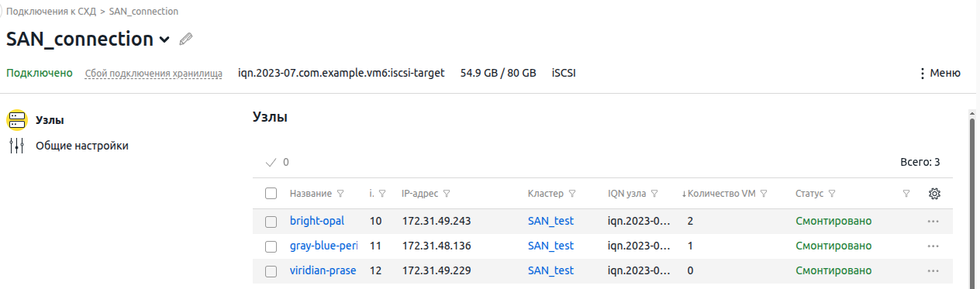Click the selected-count checkmark icon showing 0
980x289 pixels.
(271, 163)
